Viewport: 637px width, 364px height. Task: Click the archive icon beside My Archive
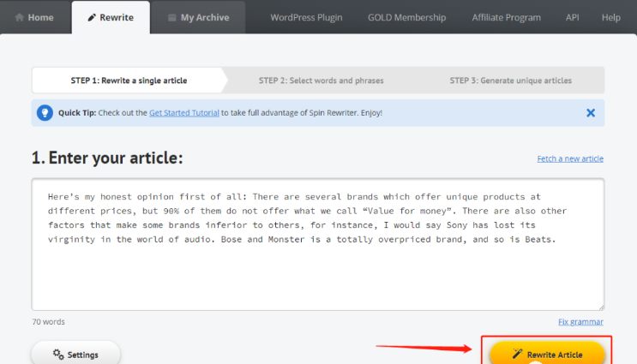tap(172, 17)
